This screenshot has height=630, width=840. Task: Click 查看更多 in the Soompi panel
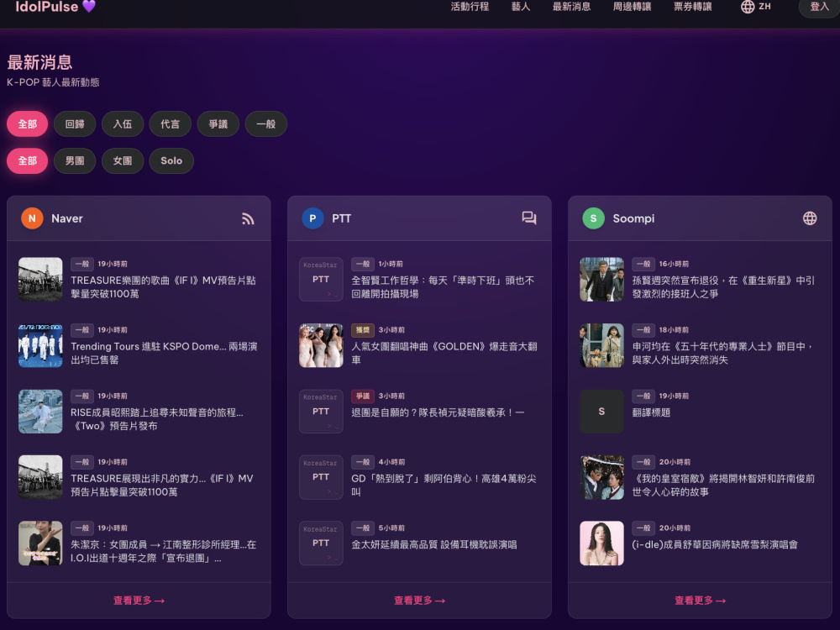pyautogui.click(x=701, y=601)
